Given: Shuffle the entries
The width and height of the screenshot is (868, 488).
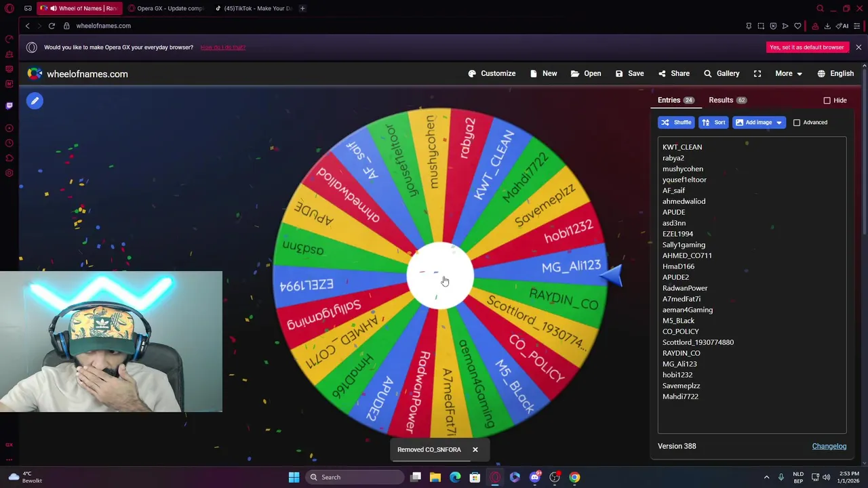Looking at the screenshot, I should pyautogui.click(x=676, y=123).
